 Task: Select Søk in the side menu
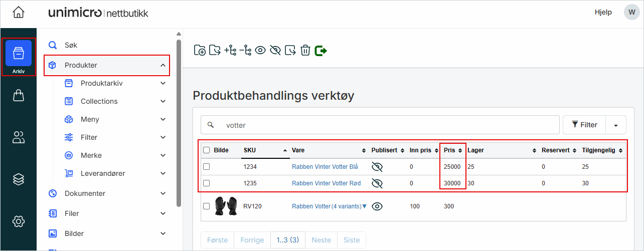click(71, 45)
